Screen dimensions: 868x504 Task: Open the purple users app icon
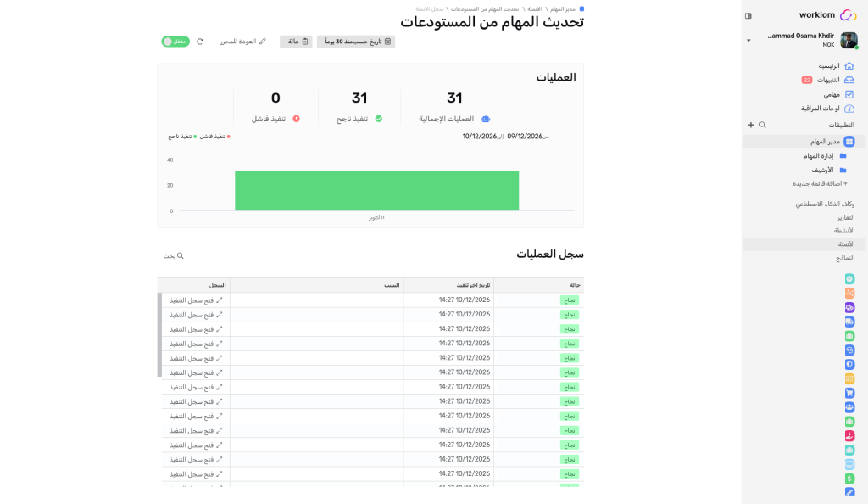849,307
